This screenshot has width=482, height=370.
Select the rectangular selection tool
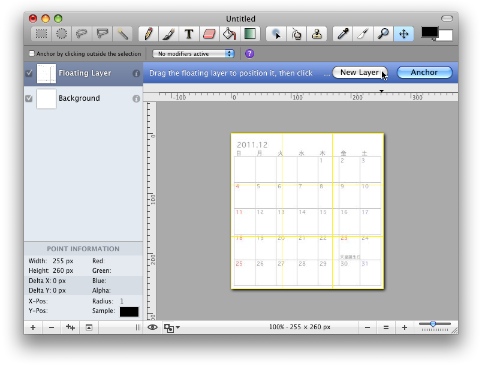tap(41, 34)
